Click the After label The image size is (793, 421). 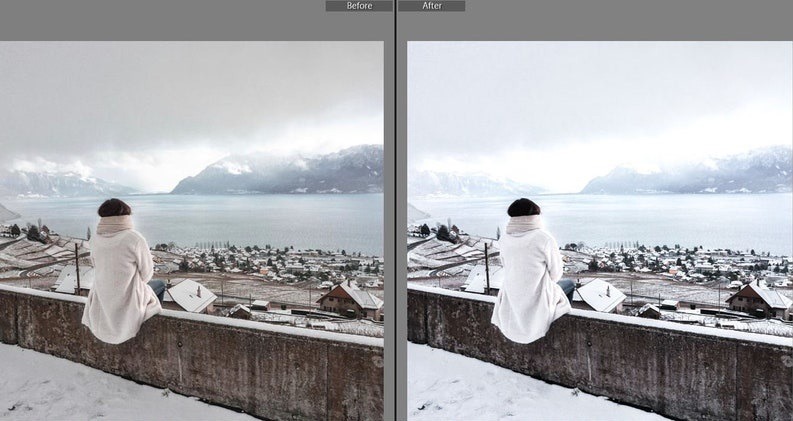click(432, 6)
